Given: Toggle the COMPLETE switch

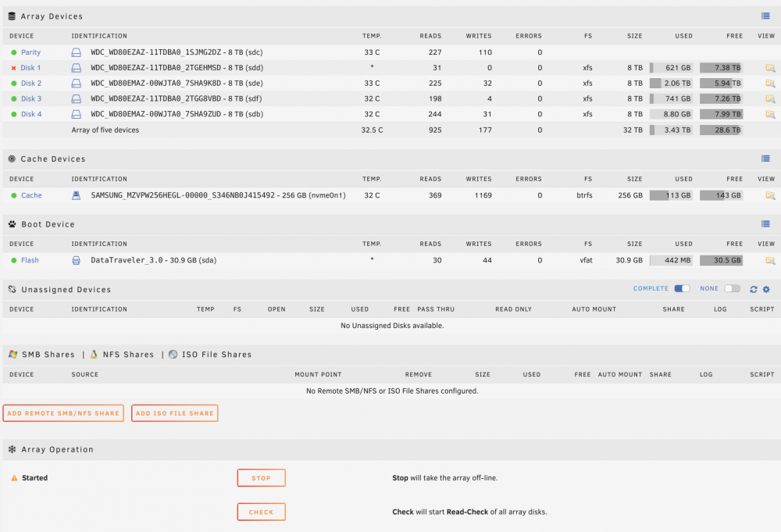Looking at the screenshot, I should coord(682,288).
